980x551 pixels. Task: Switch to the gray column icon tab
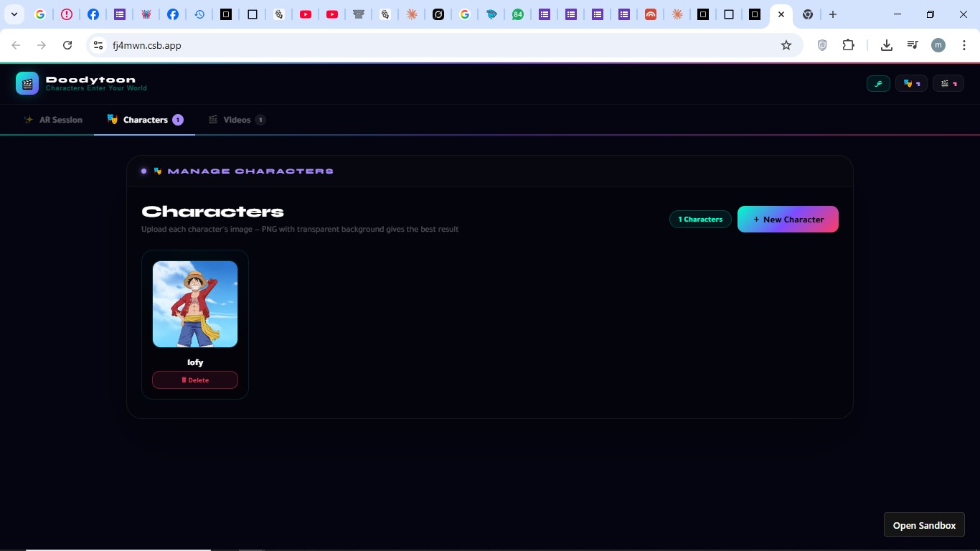coord(359,14)
